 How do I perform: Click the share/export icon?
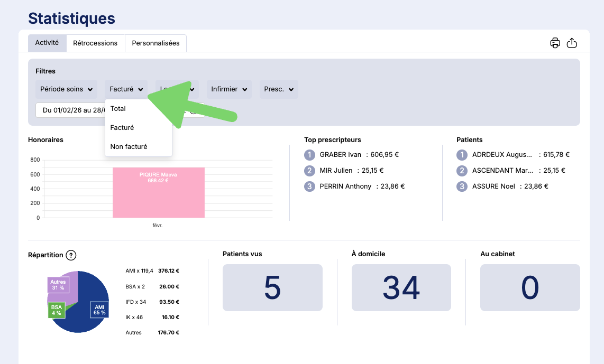pos(572,43)
